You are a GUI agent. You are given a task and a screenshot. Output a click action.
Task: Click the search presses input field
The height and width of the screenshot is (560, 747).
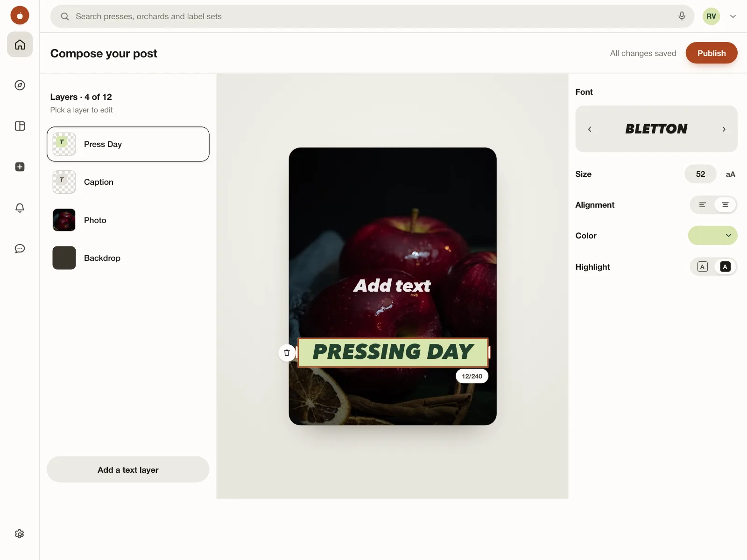(372, 16)
